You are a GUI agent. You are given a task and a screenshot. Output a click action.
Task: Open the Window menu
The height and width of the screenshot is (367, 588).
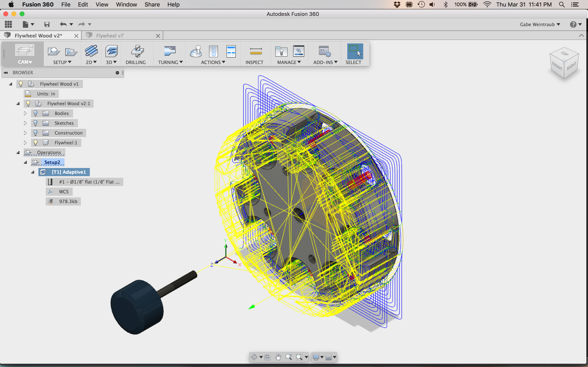point(126,4)
